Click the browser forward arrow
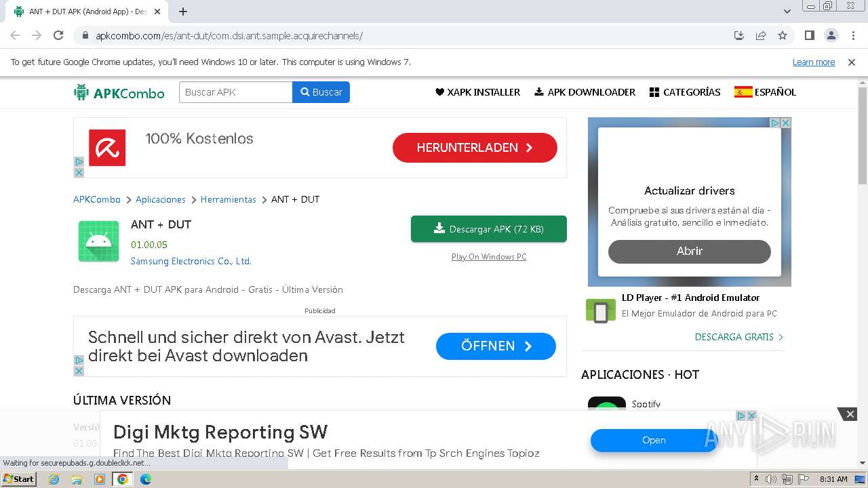This screenshot has height=488, width=868. (37, 35)
